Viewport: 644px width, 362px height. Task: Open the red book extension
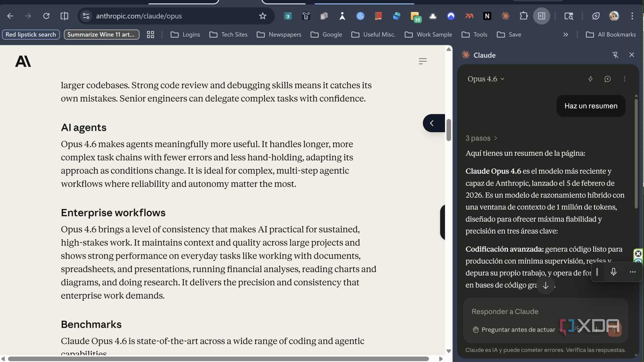[378, 16]
